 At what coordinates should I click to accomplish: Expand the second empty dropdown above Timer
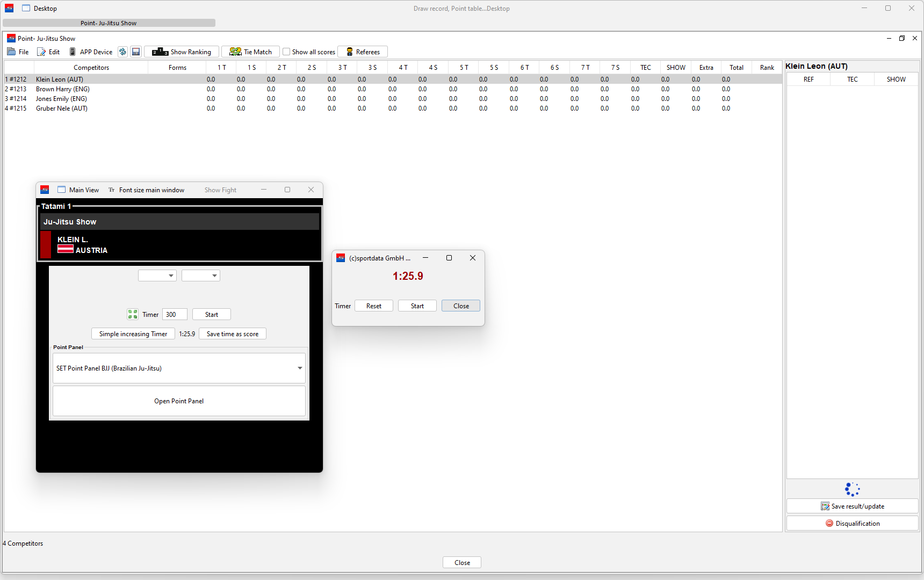coord(201,275)
